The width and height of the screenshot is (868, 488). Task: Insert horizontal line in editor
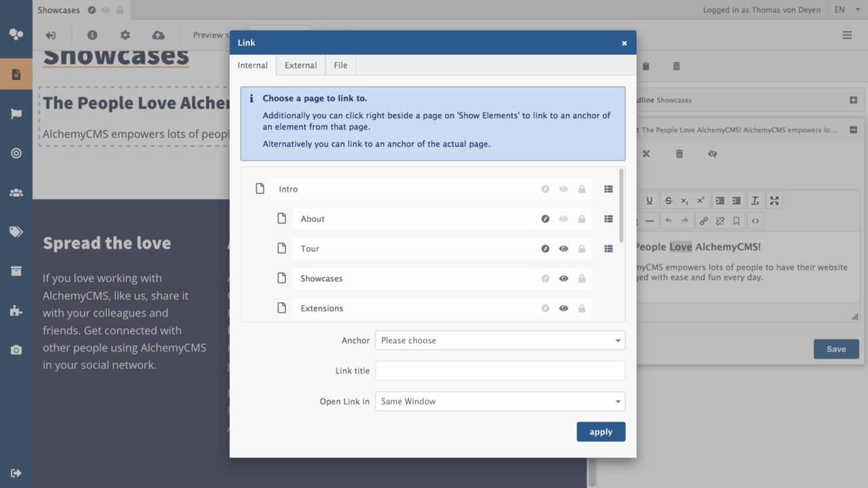click(650, 221)
